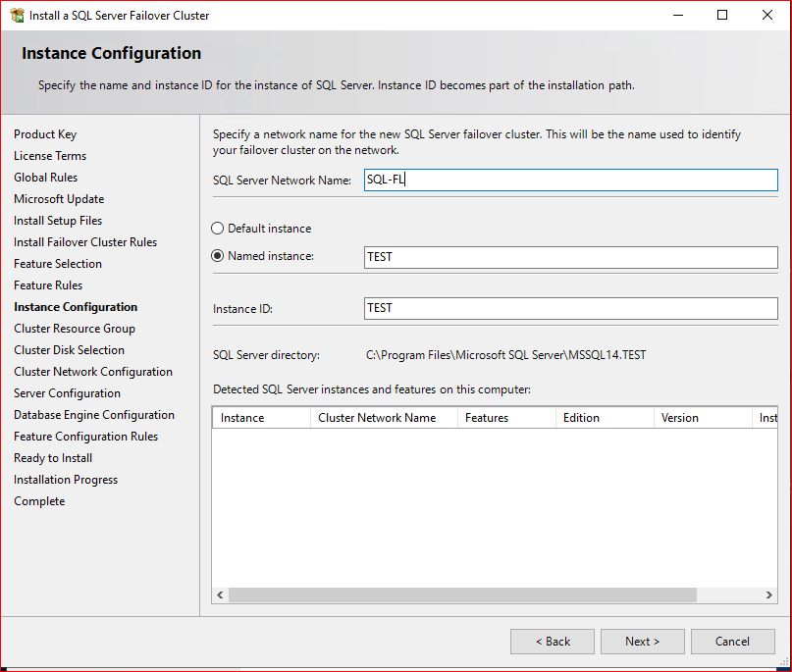The height and width of the screenshot is (672, 792).
Task: Go to the Next setup page
Action: coord(643,642)
